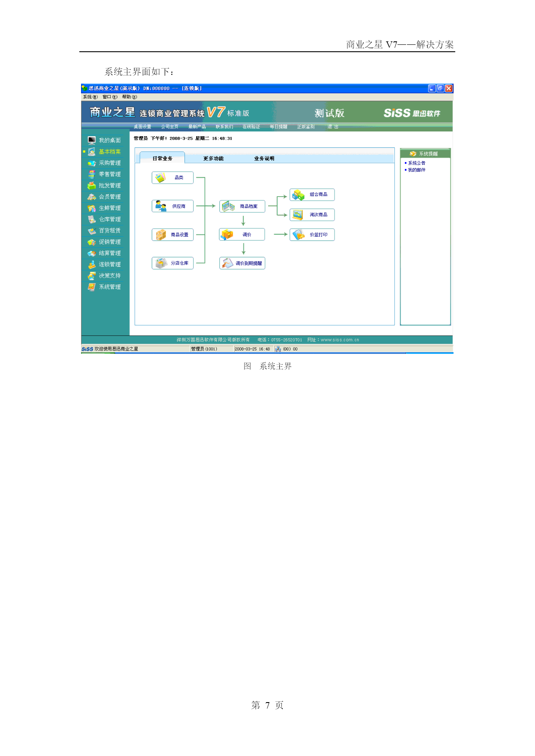Click the www.siss.com.cn footer address
Viewport: 535px width, 756px height.
(x=340, y=340)
